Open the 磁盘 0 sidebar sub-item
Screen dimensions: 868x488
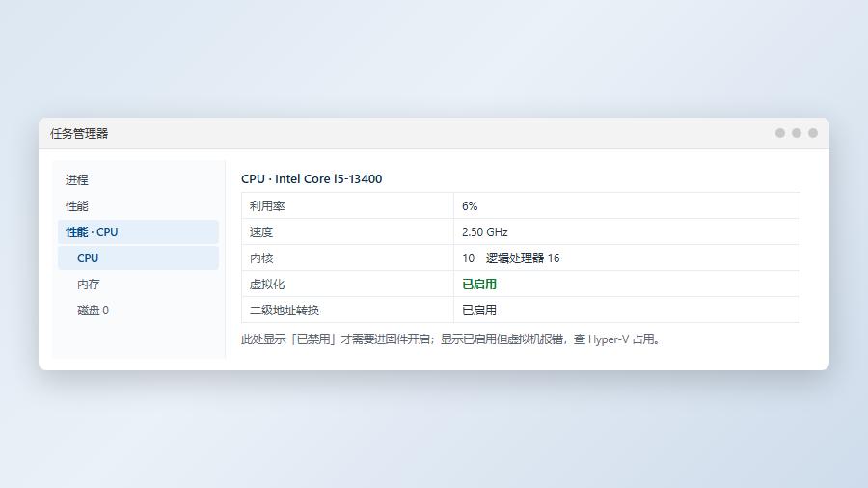click(138, 310)
